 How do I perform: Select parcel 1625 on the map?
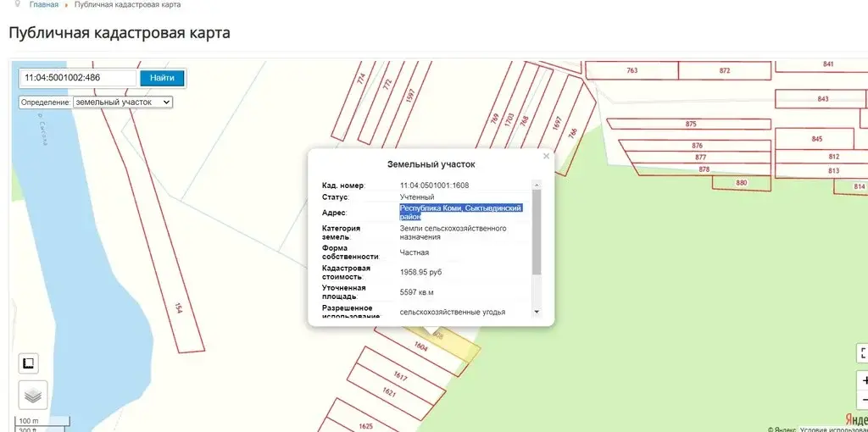click(x=366, y=426)
